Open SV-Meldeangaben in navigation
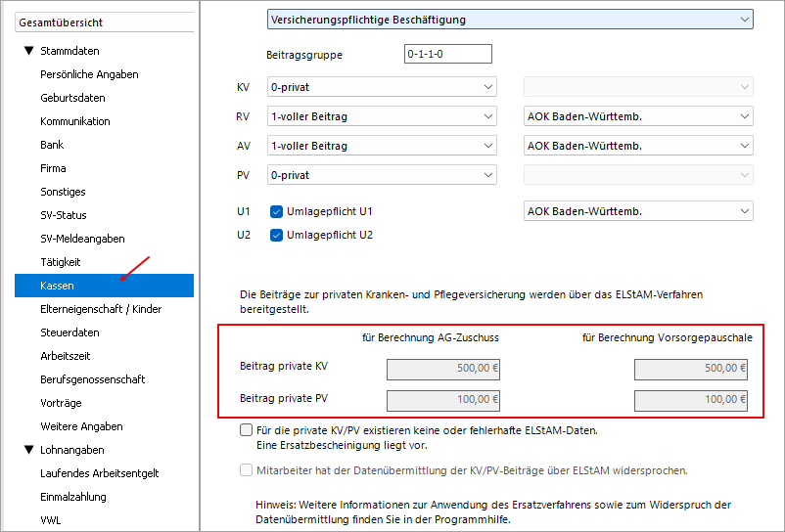Viewport: 785px width, 532px height. [82, 239]
